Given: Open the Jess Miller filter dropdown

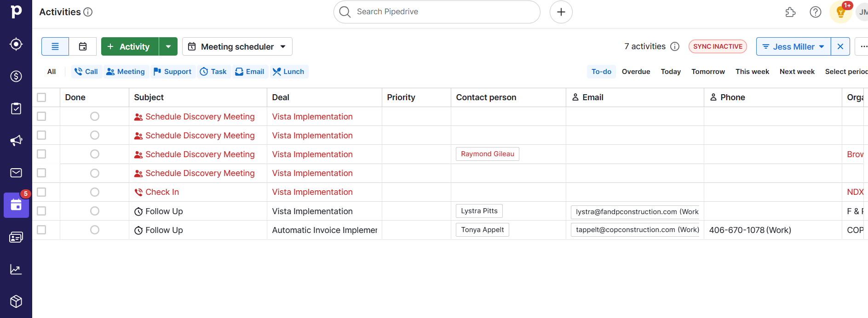Looking at the screenshot, I should (x=793, y=46).
